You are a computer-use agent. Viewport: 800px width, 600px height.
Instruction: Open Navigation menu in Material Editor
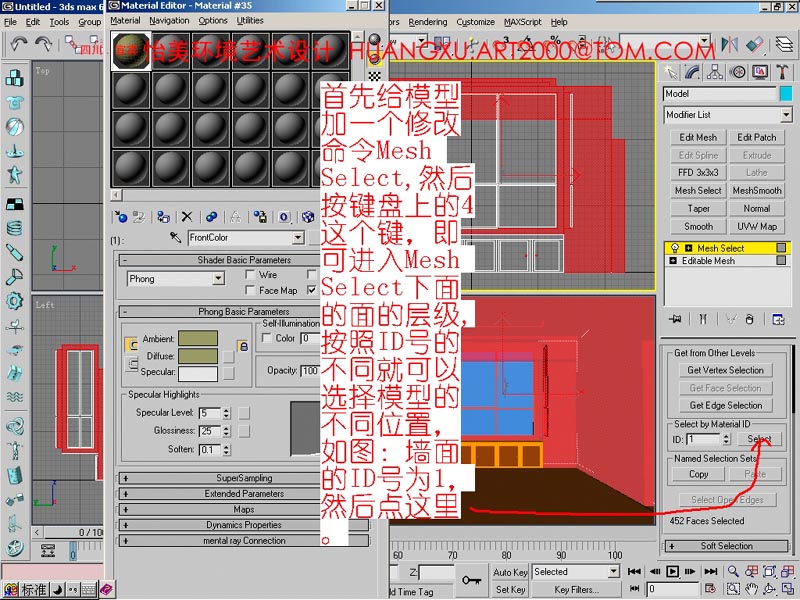(169, 20)
